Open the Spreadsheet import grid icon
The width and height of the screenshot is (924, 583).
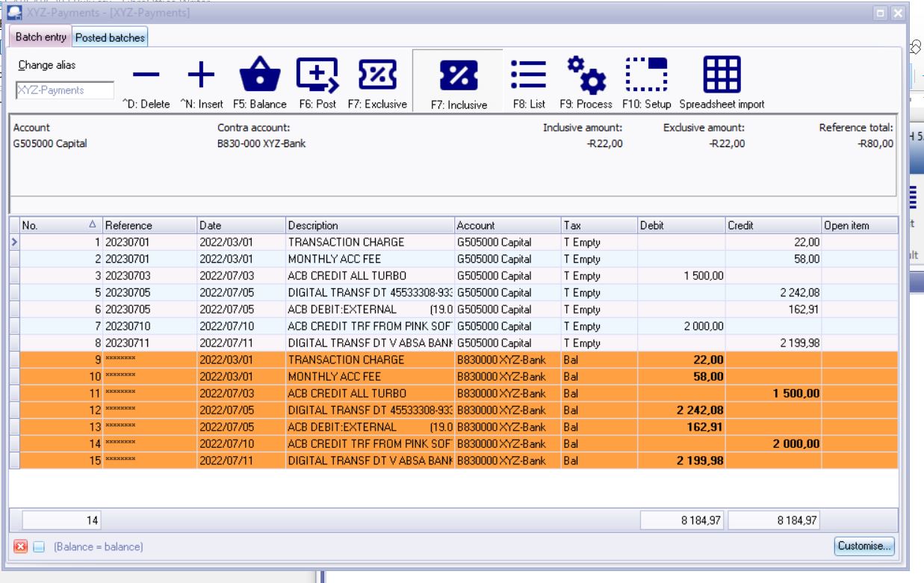[722, 75]
